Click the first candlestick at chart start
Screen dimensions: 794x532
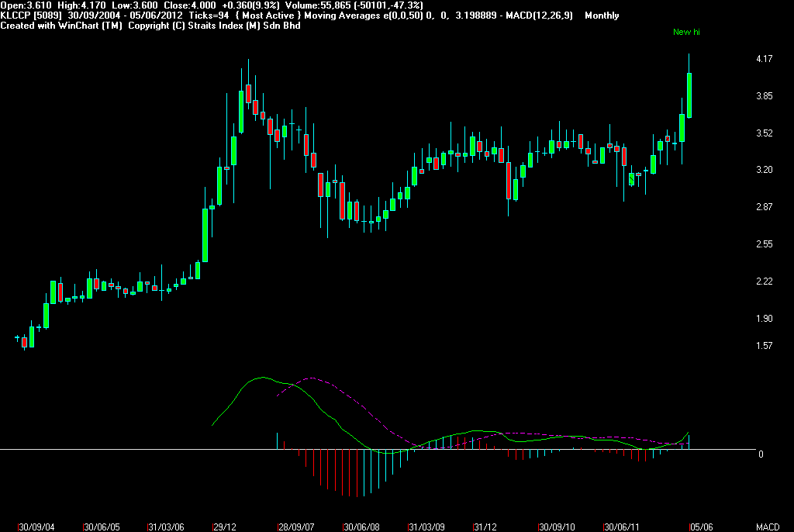(x=17, y=338)
